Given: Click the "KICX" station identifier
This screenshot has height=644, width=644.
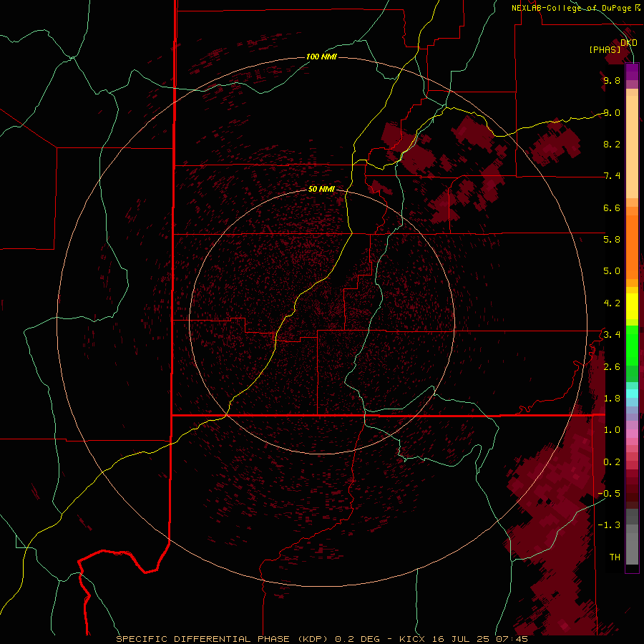Looking at the screenshot, I should 412,639.
